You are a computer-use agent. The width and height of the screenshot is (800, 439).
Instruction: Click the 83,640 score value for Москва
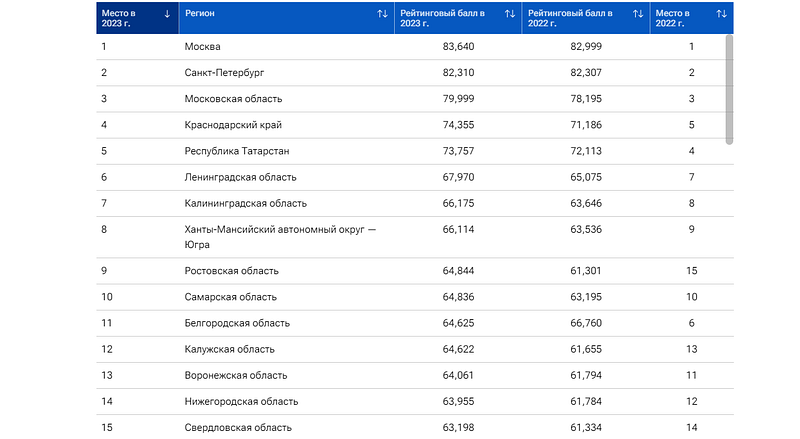(458, 47)
